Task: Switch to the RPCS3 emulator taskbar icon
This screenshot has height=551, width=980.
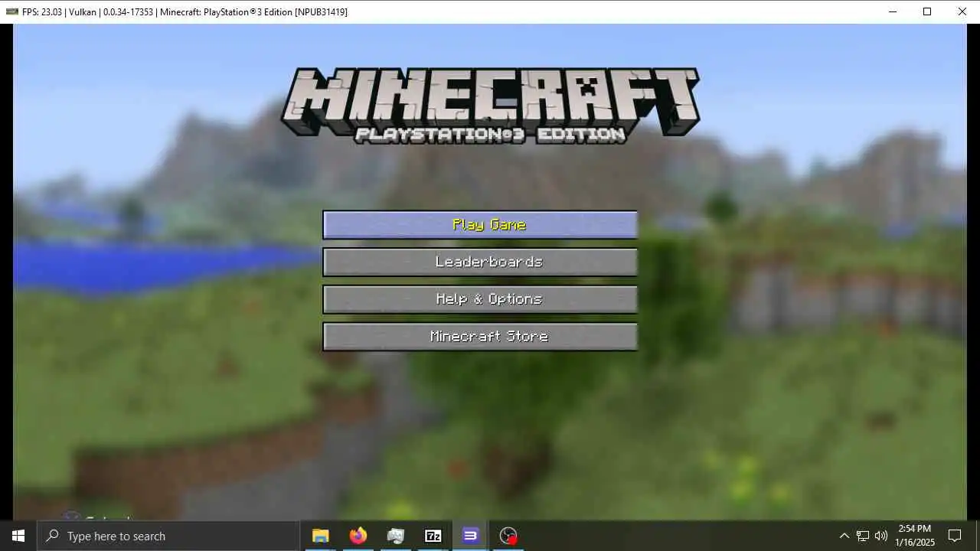Action: pos(470,536)
